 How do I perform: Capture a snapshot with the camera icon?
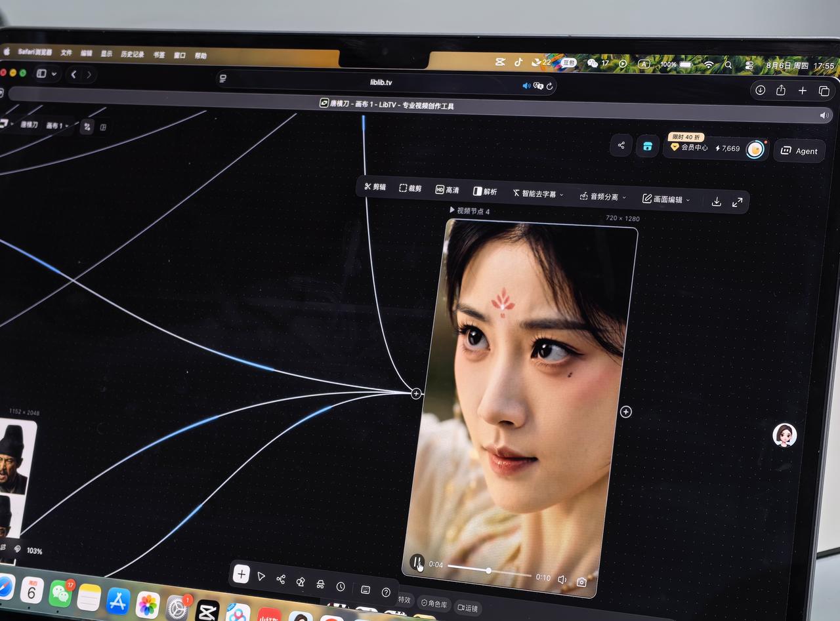point(581,582)
